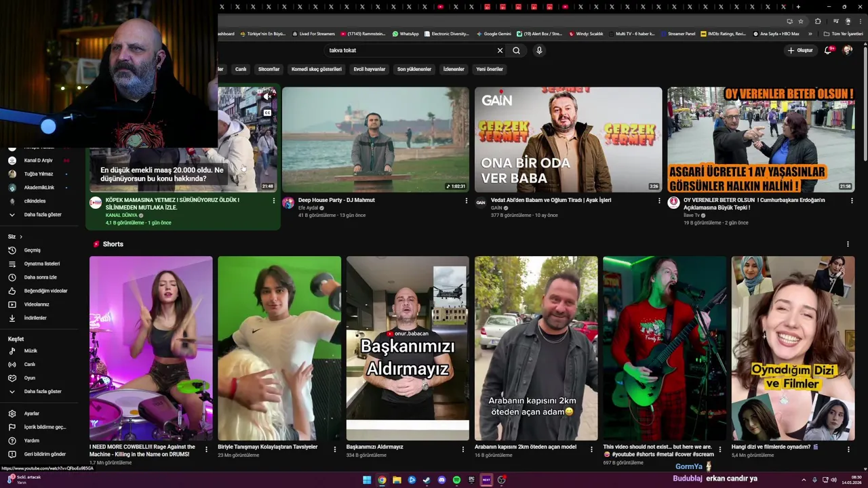Open Ayarlar settings in the sidebar
The image size is (868, 488).
point(39,413)
